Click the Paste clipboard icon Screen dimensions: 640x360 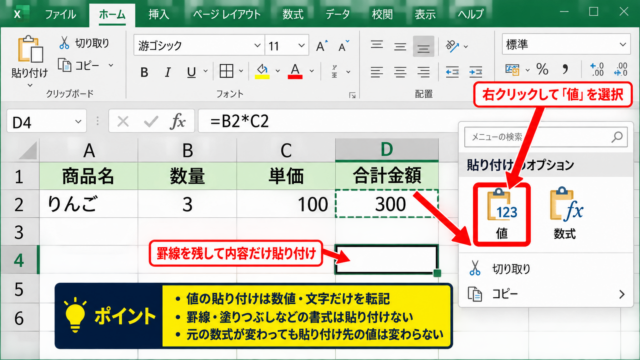coord(30,49)
